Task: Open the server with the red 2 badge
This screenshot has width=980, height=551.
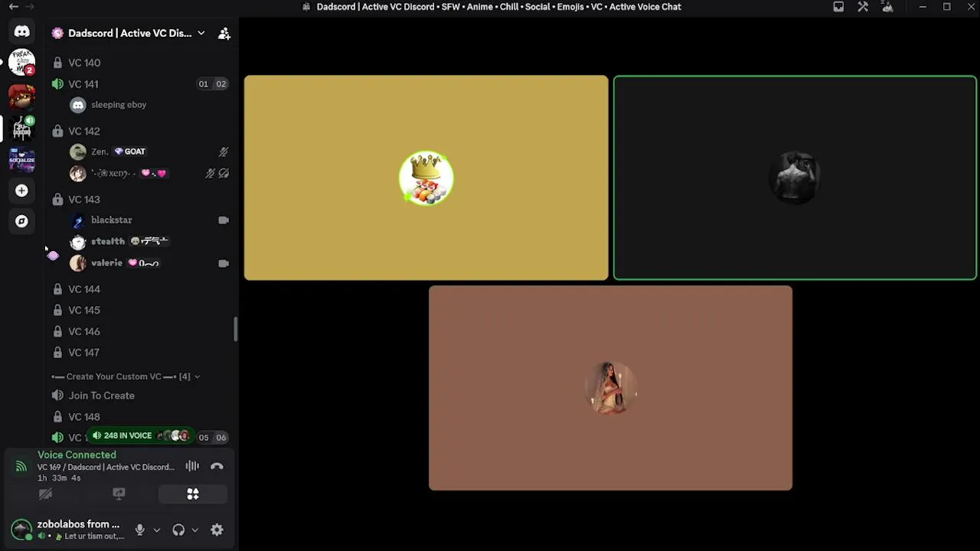Action: (x=21, y=62)
